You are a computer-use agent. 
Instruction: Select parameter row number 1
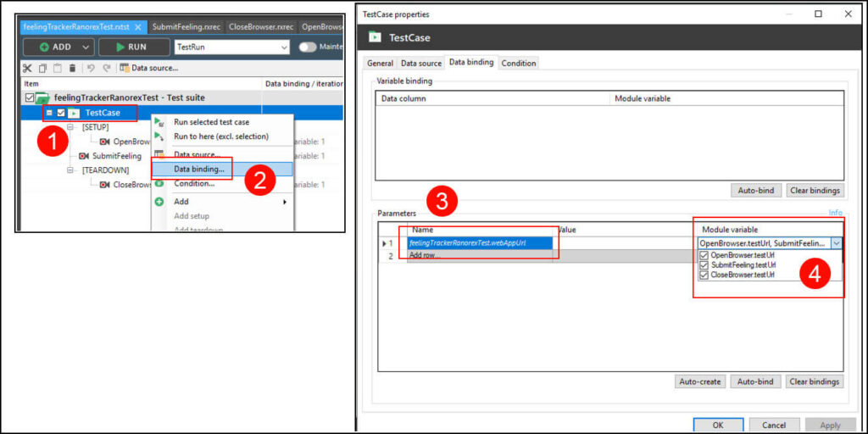tap(392, 243)
